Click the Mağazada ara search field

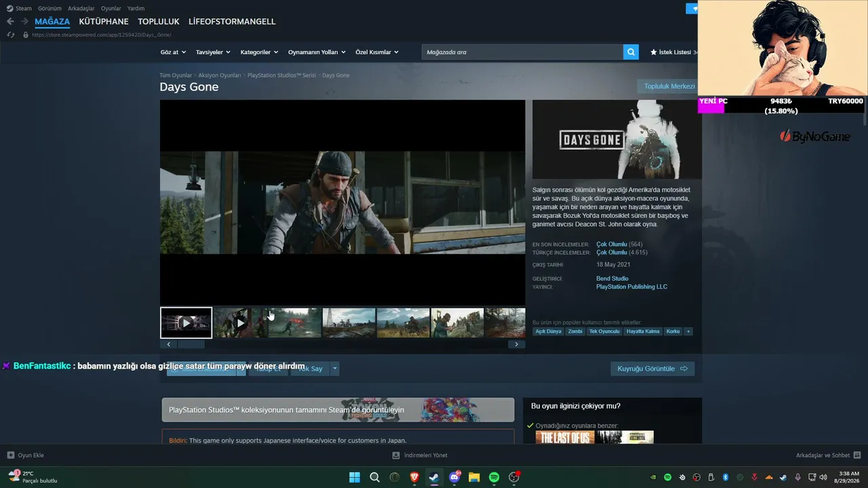(522, 52)
